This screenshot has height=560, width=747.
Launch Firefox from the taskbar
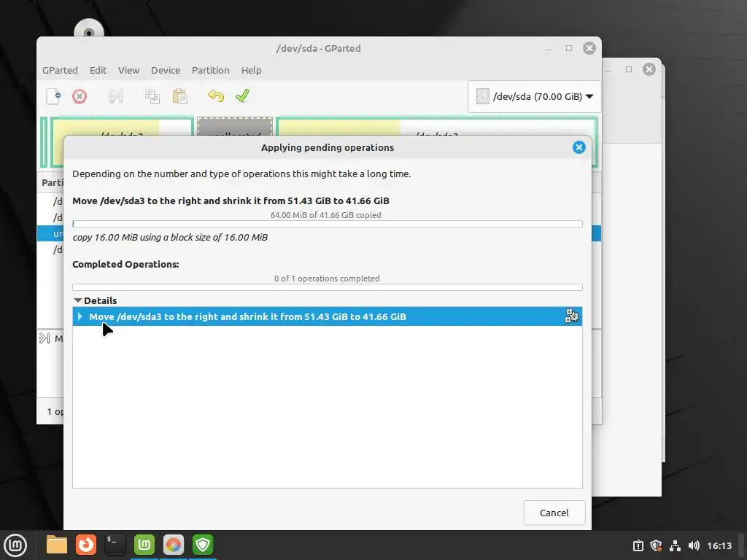[86, 545]
